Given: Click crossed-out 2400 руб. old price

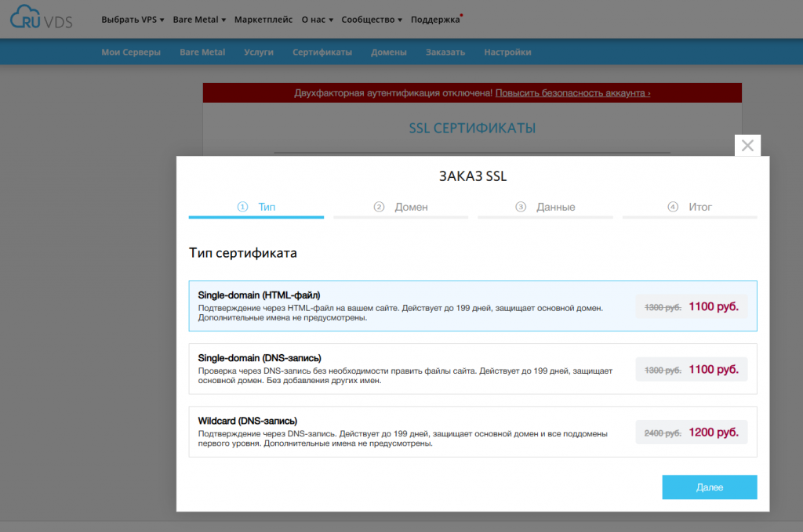Looking at the screenshot, I should (663, 433).
